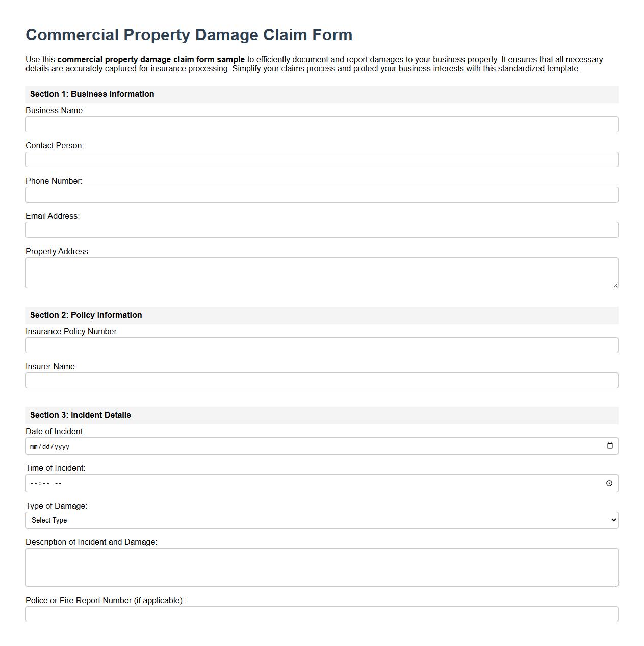Click the Insurer Name input box
This screenshot has height=646, width=644.
(x=322, y=380)
